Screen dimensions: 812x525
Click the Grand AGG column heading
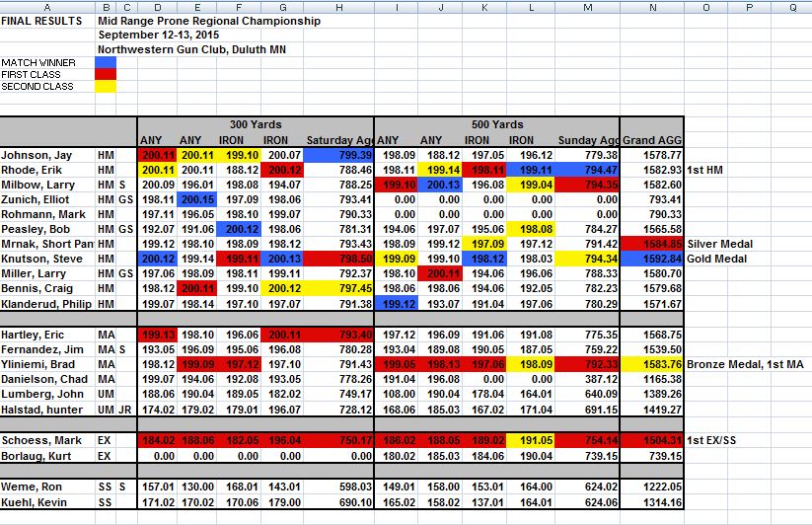click(x=652, y=140)
